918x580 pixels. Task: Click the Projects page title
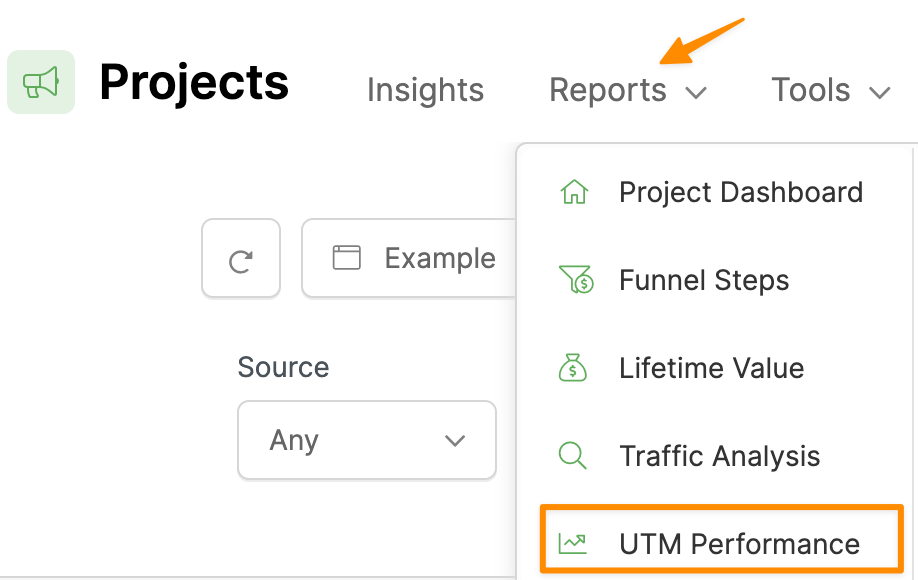(194, 82)
